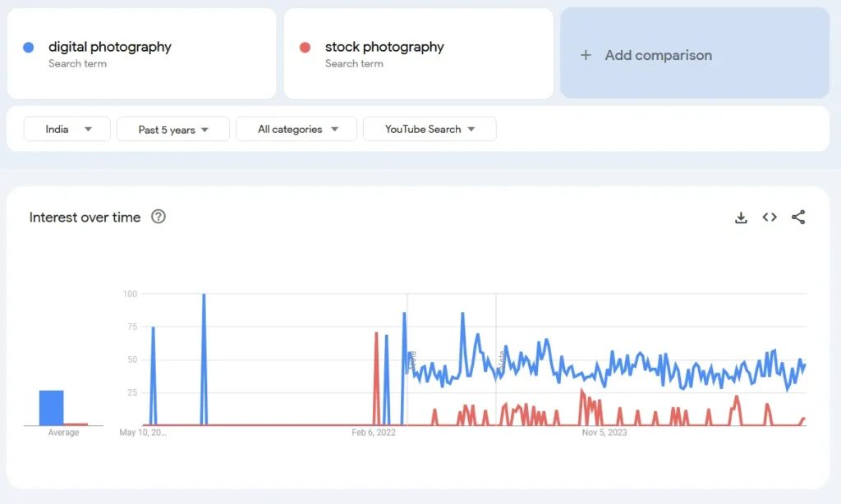Image resolution: width=841 pixels, height=504 pixels.
Task: Open the All categories dropdown
Action: coord(296,129)
